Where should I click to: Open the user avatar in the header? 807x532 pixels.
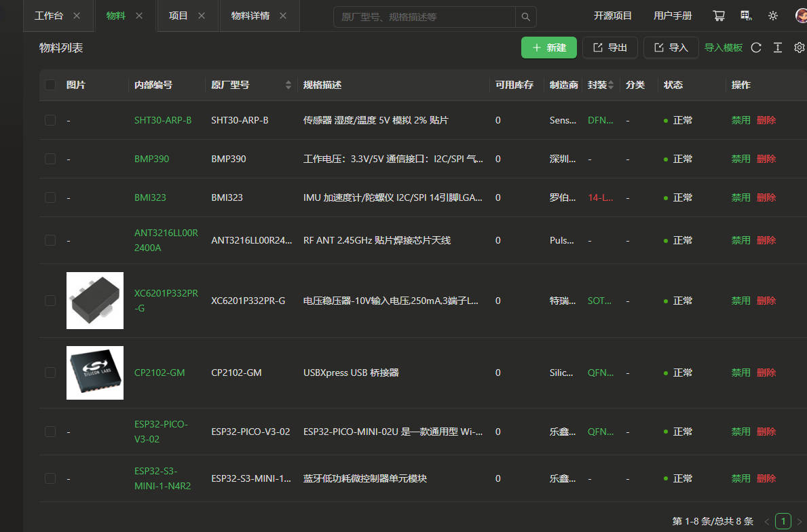pyautogui.click(x=801, y=16)
